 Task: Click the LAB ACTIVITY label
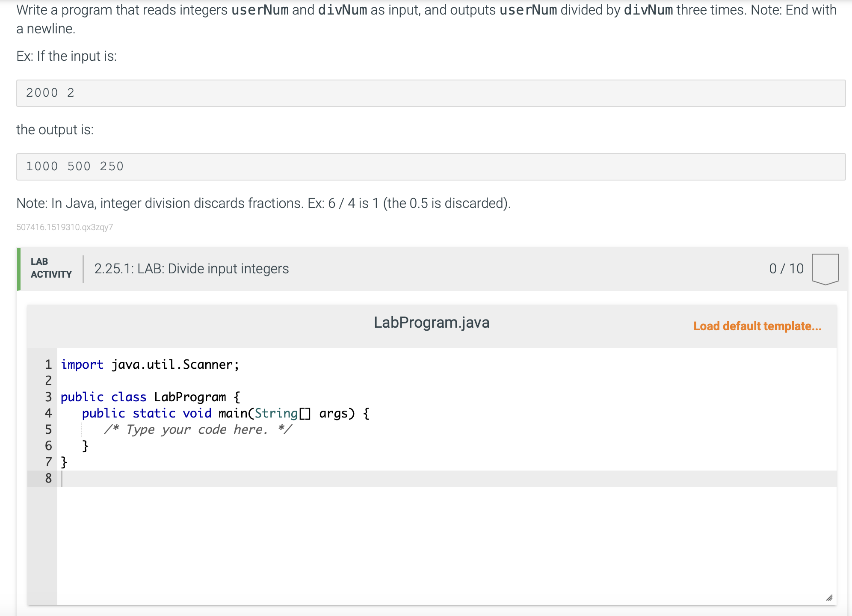click(x=51, y=268)
